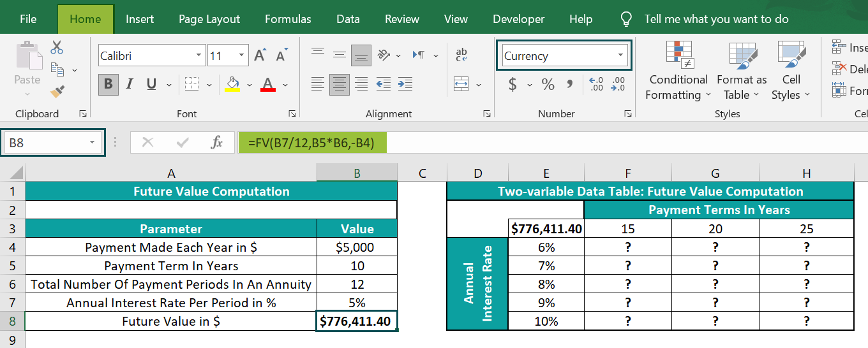Toggle Underline formatting
The width and height of the screenshot is (868, 348).
coord(151,84)
